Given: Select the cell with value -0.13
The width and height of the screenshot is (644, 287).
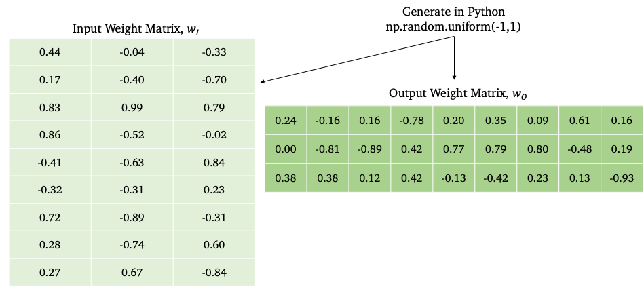Looking at the screenshot, I should pyautogui.click(x=454, y=178).
